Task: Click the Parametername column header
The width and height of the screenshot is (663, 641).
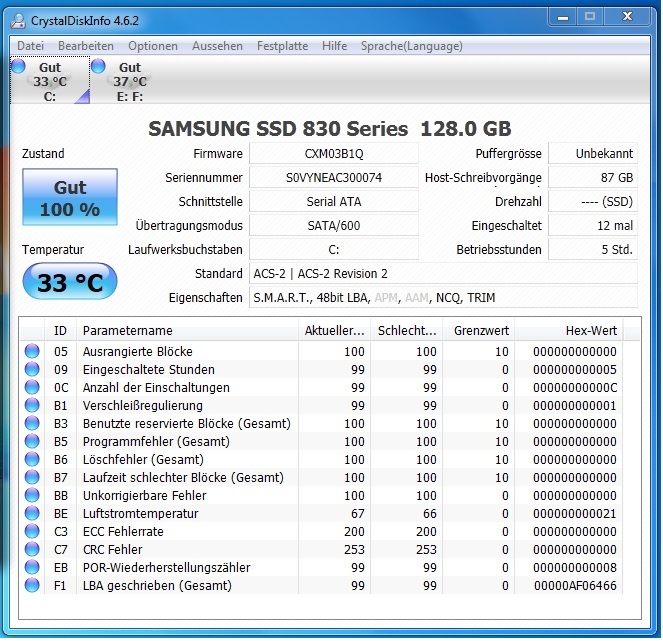Action: click(188, 331)
